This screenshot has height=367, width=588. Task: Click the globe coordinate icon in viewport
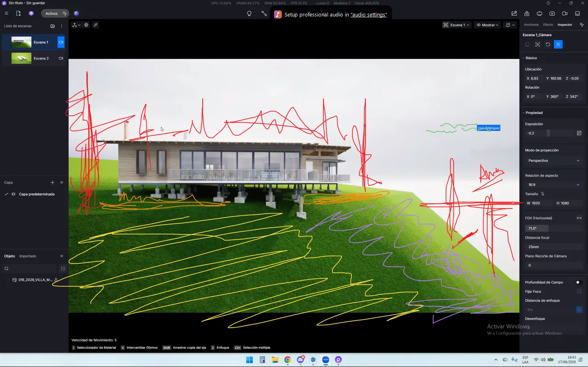pos(86,25)
